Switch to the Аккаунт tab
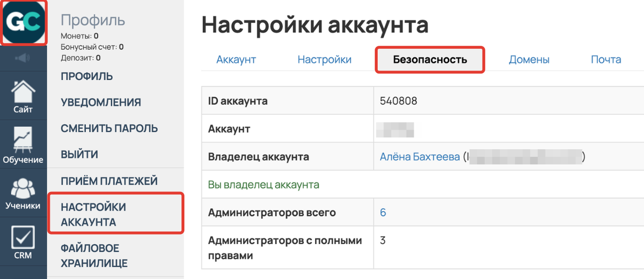The width and height of the screenshot is (644, 279). click(236, 60)
